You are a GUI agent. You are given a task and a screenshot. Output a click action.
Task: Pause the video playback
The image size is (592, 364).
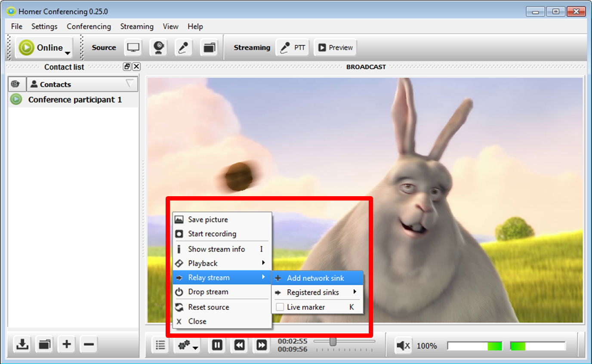click(x=217, y=345)
